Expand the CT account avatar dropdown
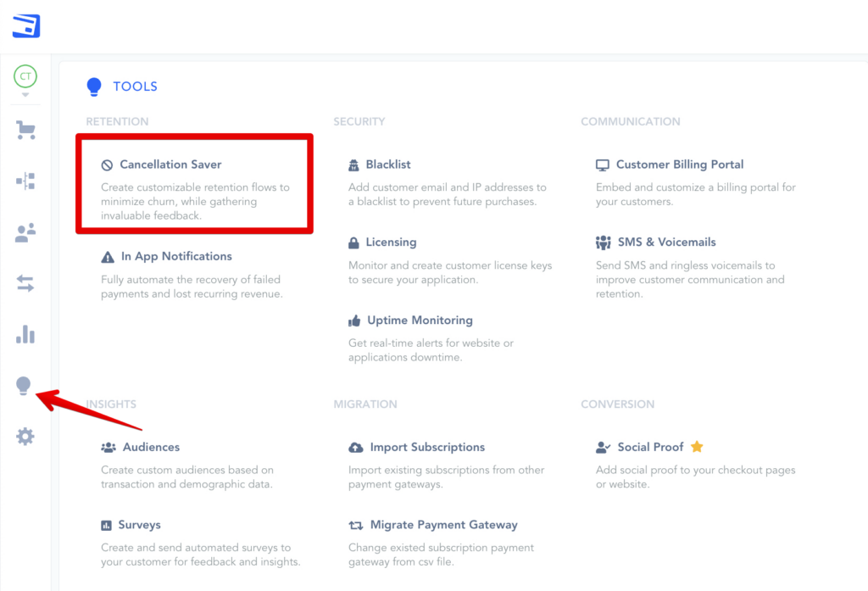 [25, 78]
